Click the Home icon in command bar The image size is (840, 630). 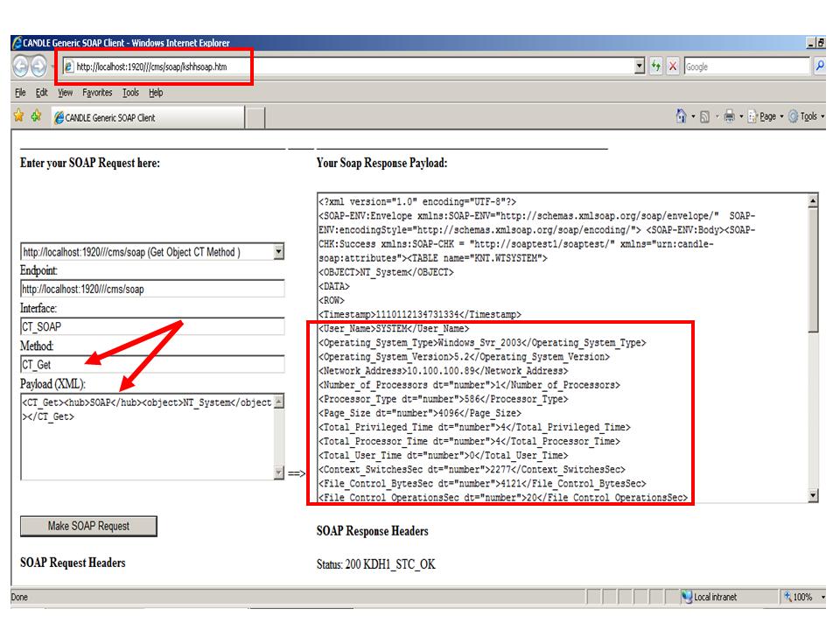pyautogui.click(x=681, y=115)
